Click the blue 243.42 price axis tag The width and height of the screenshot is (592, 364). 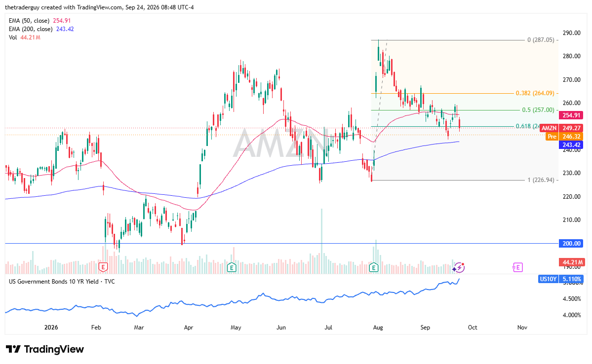point(571,145)
